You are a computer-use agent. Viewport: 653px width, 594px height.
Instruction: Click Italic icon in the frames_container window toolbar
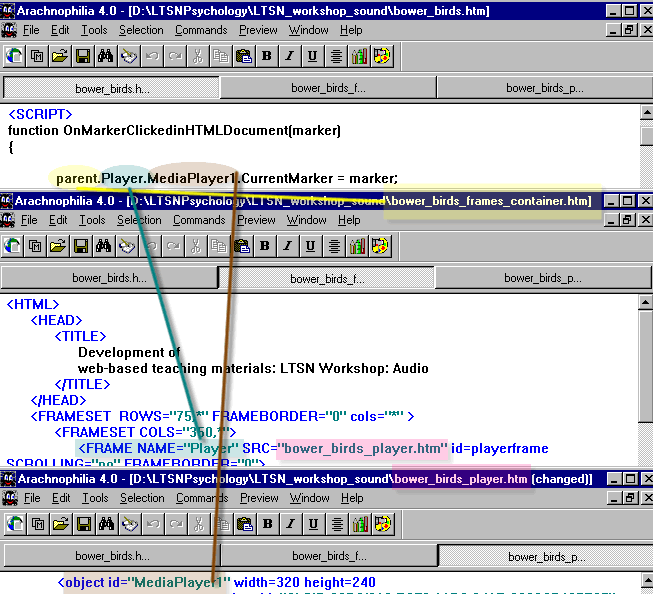[289, 245]
